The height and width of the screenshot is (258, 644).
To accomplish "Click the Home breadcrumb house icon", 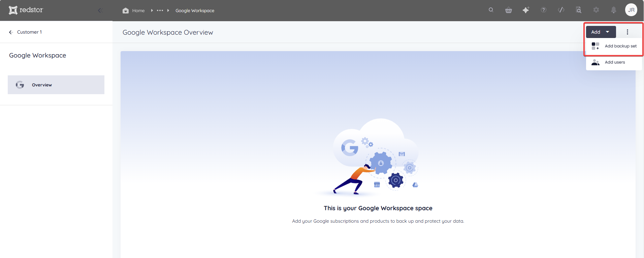I will click(x=126, y=10).
